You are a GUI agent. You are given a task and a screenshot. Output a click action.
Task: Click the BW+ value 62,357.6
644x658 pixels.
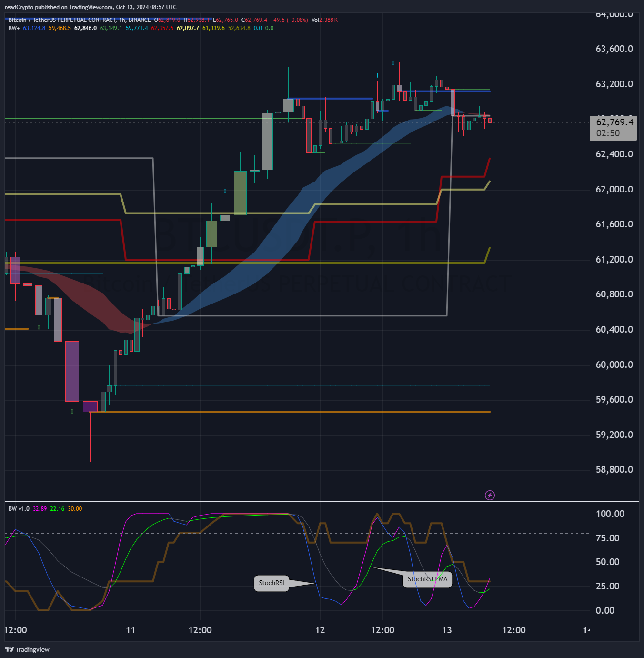[162, 28]
